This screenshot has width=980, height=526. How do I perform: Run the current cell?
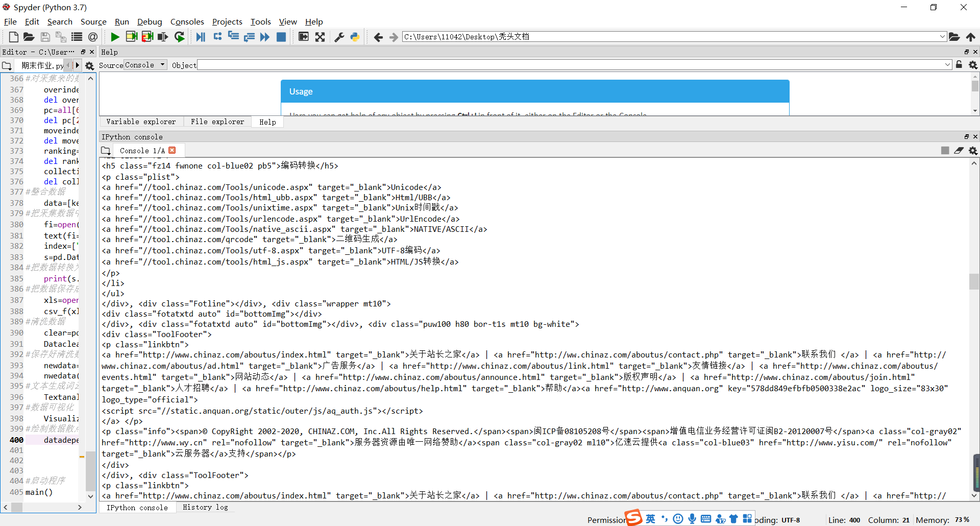[x=131, y=37]
